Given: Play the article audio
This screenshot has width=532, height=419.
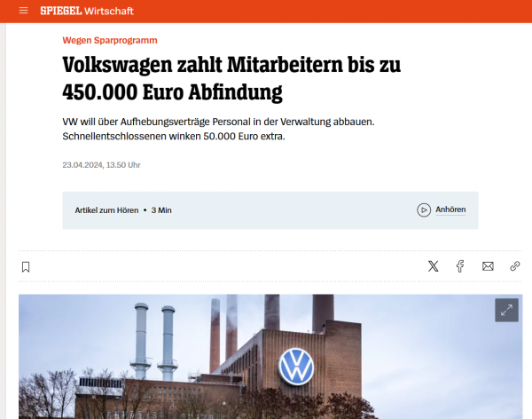Looking at the screenshot, I should (x=424, y=210).
